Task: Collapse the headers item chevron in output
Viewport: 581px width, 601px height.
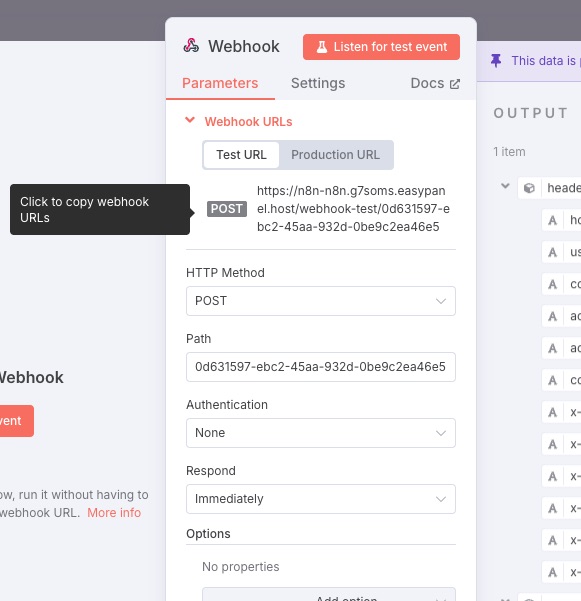Action: [506, 186]
